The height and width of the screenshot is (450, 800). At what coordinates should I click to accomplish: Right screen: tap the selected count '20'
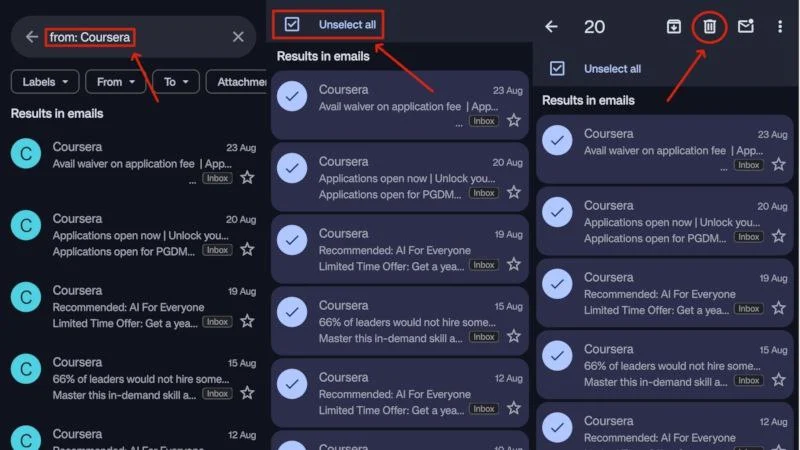[594, 27]
